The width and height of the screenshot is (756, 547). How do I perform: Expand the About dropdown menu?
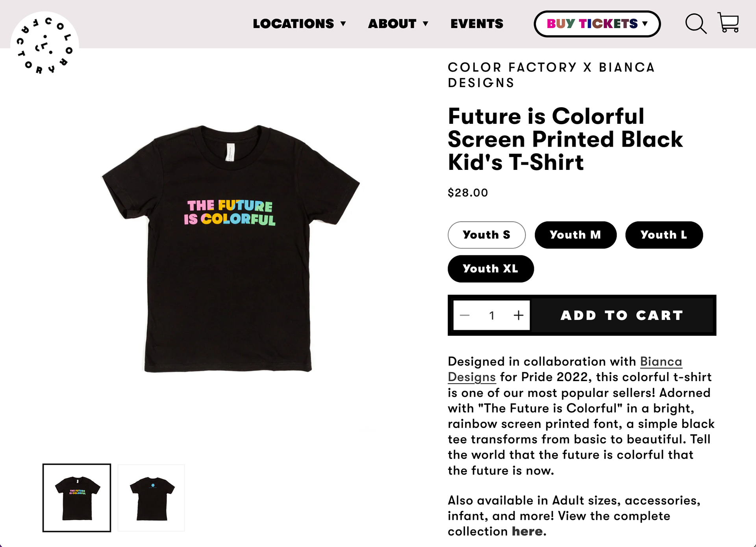[398, 24]
